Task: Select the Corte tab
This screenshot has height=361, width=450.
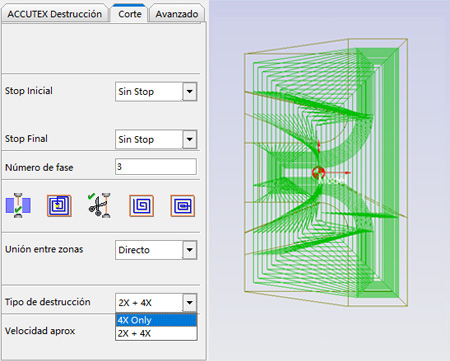Action: 130,14
